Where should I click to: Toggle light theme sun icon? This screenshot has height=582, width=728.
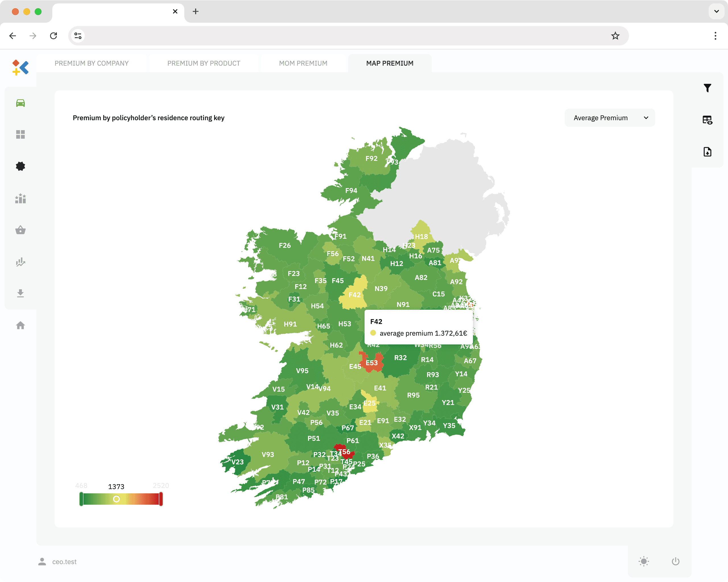644,561
